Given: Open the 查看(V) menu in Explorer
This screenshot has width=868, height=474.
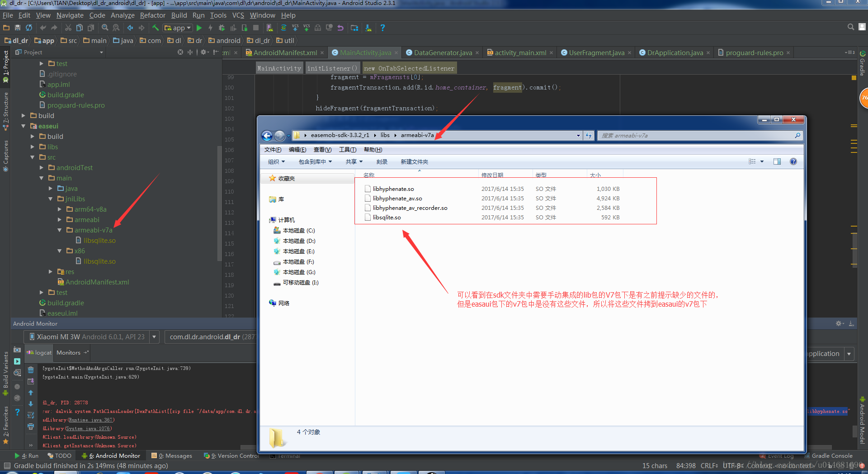Looking at the screenshot, I should 322,150.
